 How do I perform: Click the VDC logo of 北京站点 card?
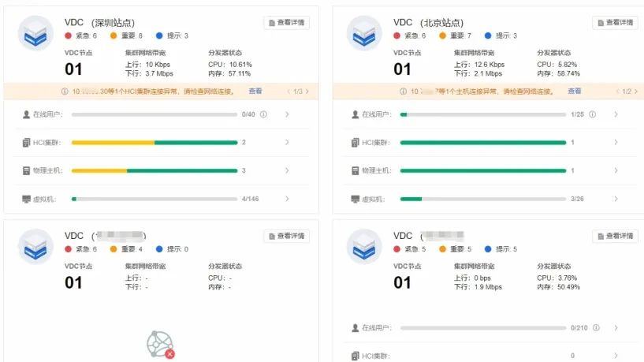tap(364, 33)
